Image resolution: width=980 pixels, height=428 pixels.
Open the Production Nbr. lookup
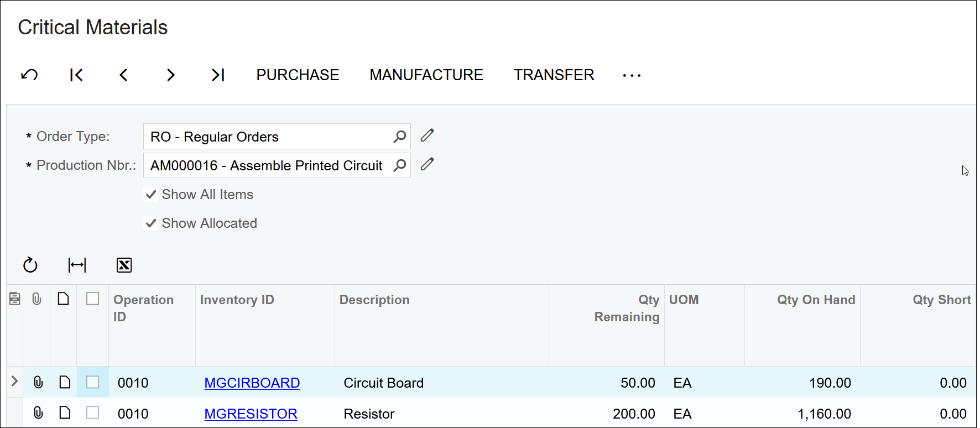click(399, 165)
